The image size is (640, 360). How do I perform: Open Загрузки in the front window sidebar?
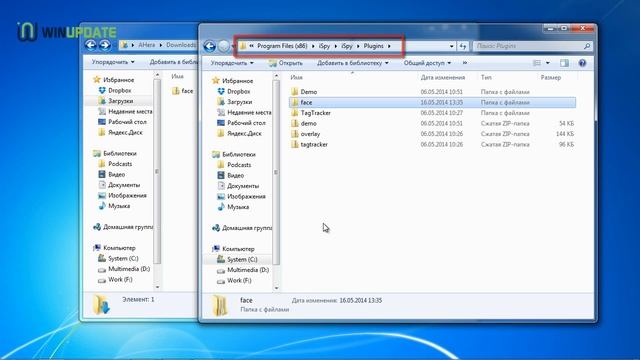coord(239,102)
